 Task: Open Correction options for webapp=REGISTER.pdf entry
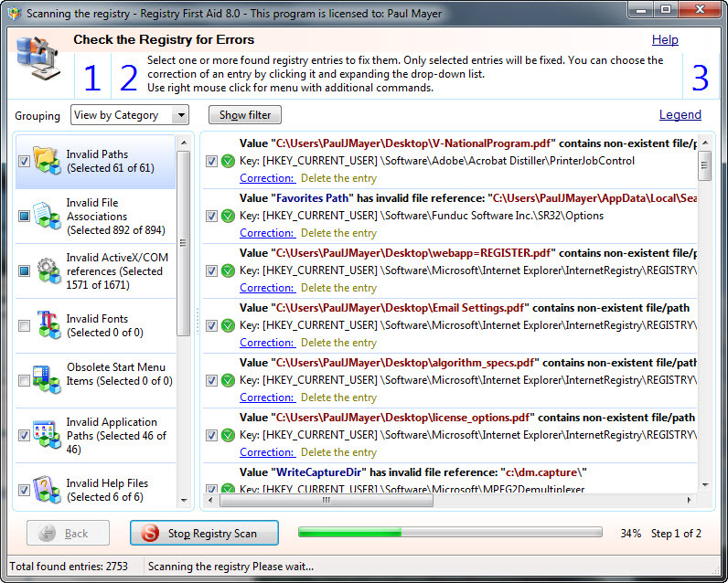point(266,288)
